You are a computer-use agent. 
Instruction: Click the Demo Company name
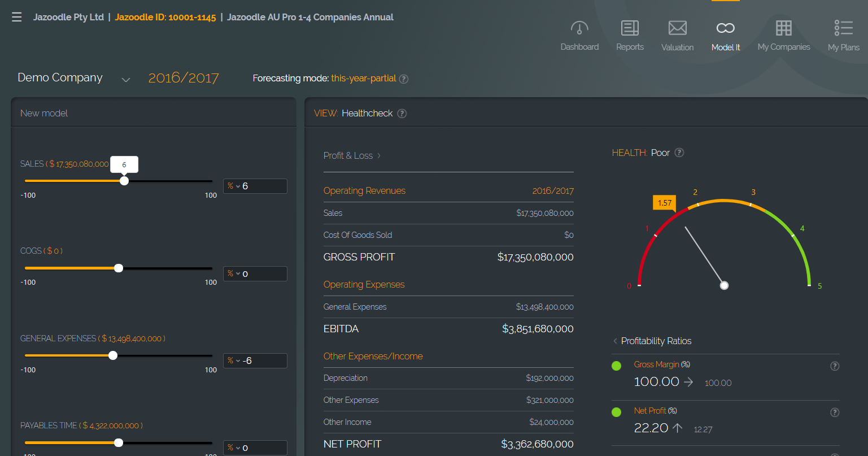[x=60, y=78]
